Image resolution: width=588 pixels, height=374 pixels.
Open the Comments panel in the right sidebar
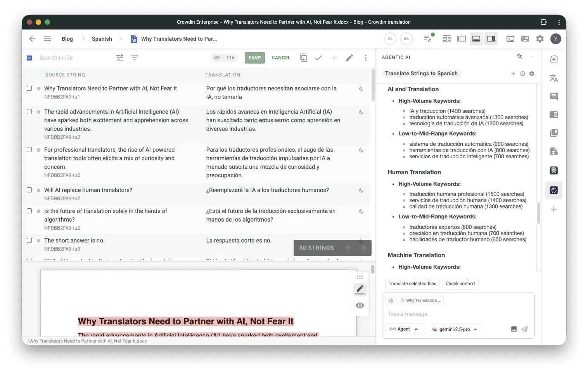[554, 97]
